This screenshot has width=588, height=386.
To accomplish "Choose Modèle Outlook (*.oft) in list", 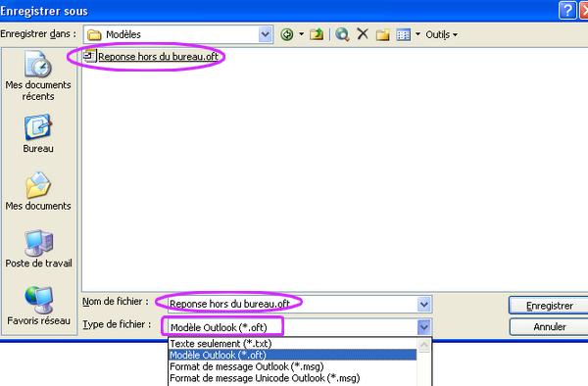I will click(292, 355).
